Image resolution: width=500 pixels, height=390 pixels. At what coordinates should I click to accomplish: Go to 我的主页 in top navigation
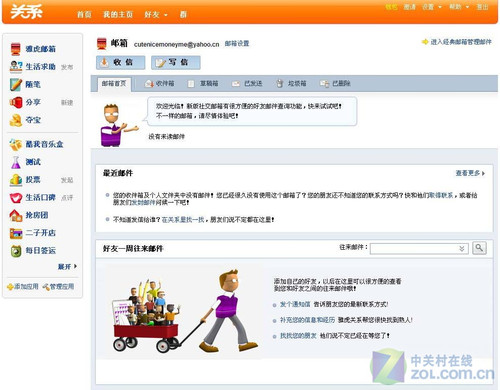tap(118, 14)
